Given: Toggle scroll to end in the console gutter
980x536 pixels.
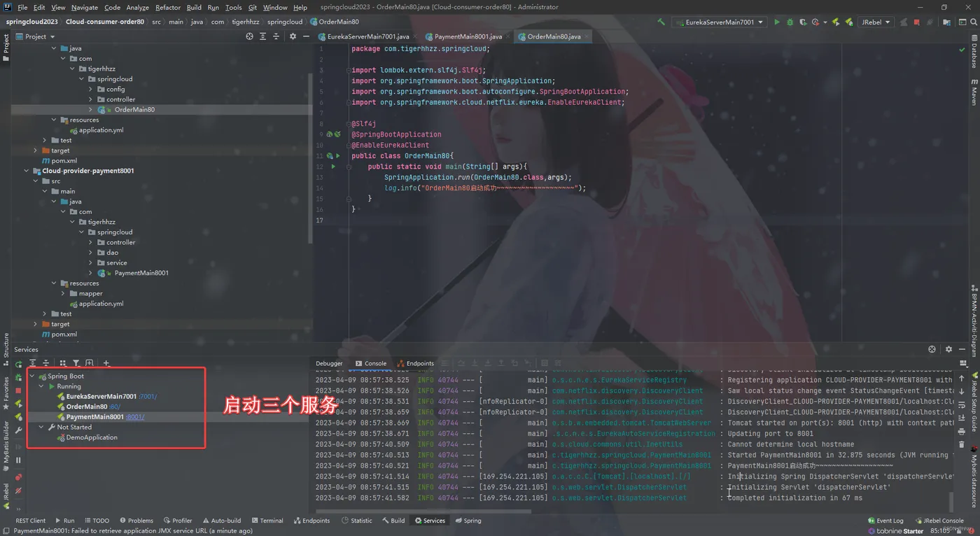Looking at the screenshot, I should pyautogui.click(x=961, y=418).
